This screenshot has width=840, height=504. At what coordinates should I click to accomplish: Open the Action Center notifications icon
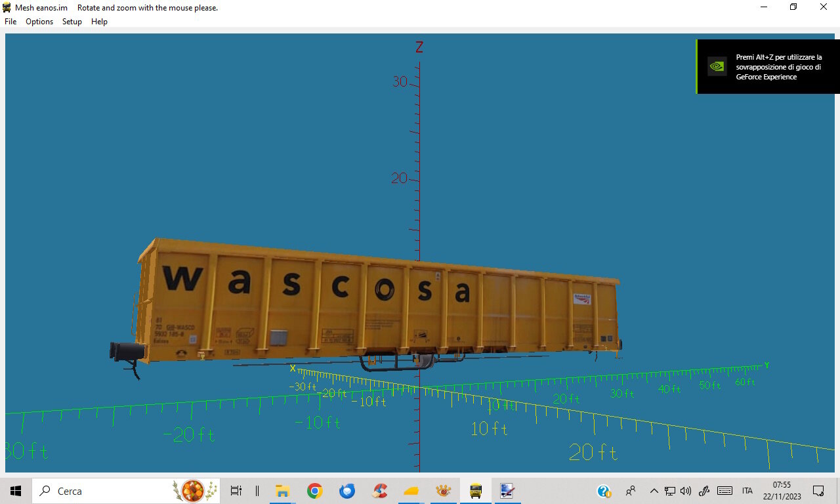[819, 491]
